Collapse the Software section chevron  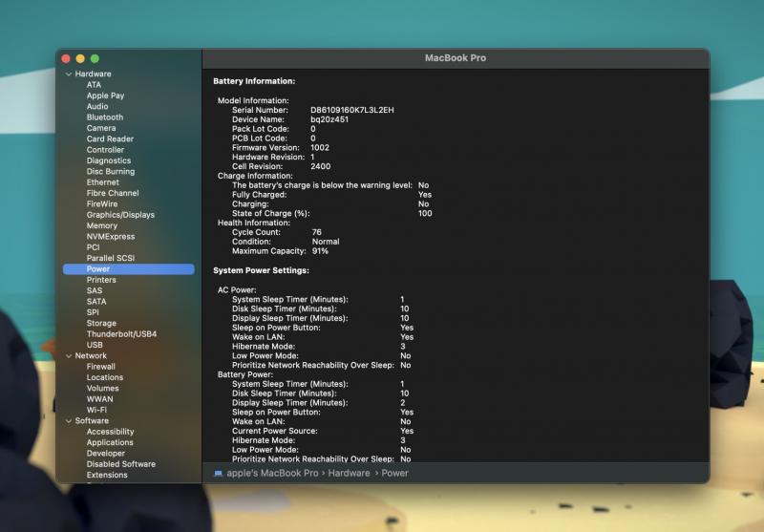pos(69,421)
